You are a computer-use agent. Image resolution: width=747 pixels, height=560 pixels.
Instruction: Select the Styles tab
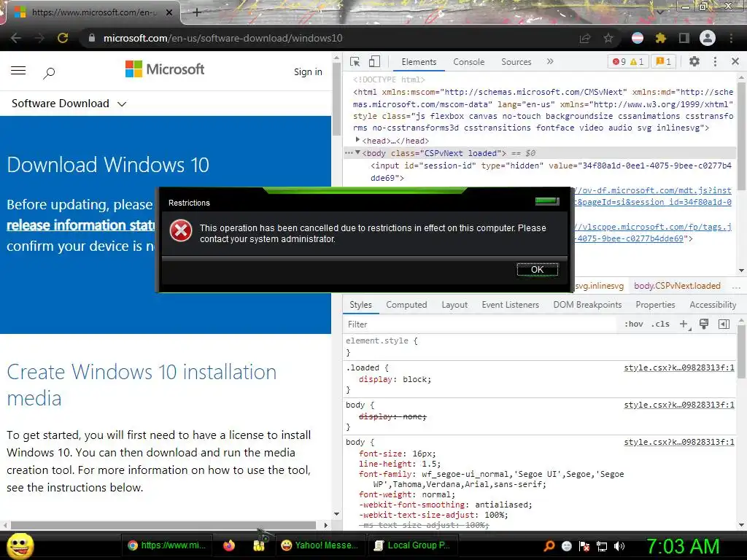click(x=360, y=305)
